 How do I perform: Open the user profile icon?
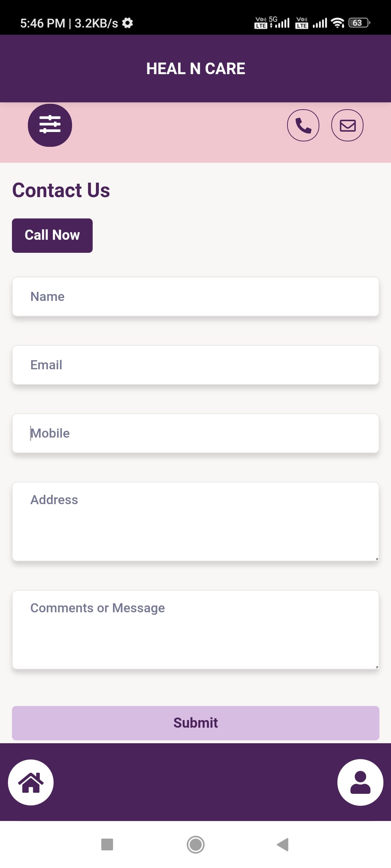[x=360, y=782]
